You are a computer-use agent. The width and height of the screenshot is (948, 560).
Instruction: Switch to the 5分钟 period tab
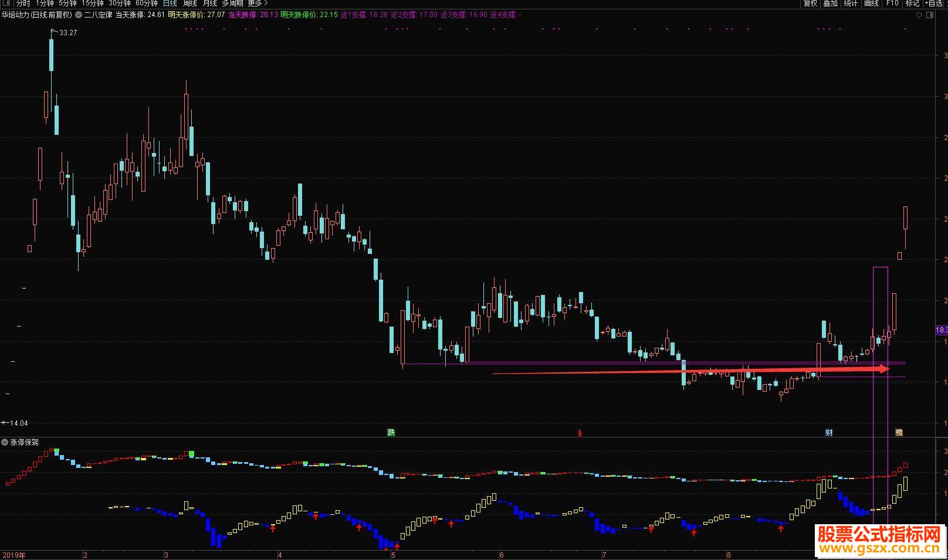(67, 4)
